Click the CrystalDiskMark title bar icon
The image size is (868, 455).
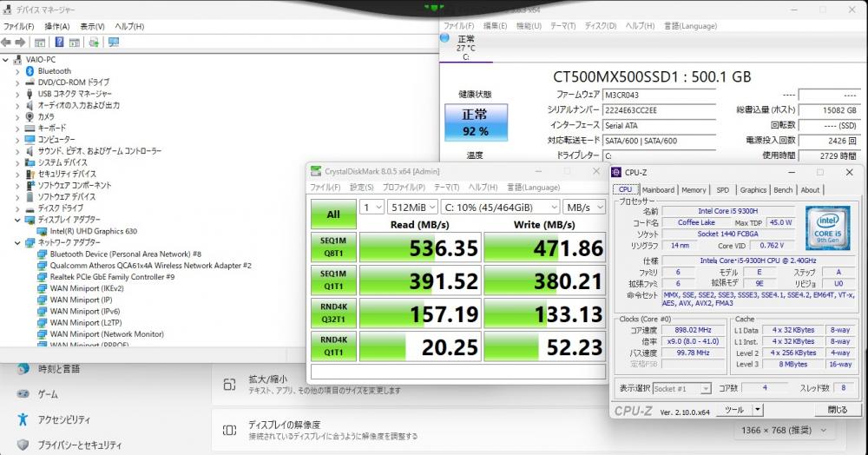coord(316,172)
